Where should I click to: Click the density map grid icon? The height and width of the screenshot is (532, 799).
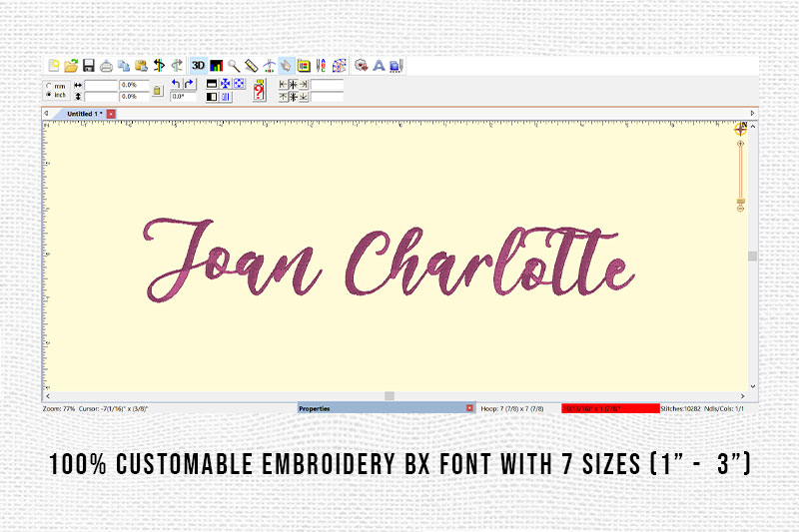tap(339, 66)
